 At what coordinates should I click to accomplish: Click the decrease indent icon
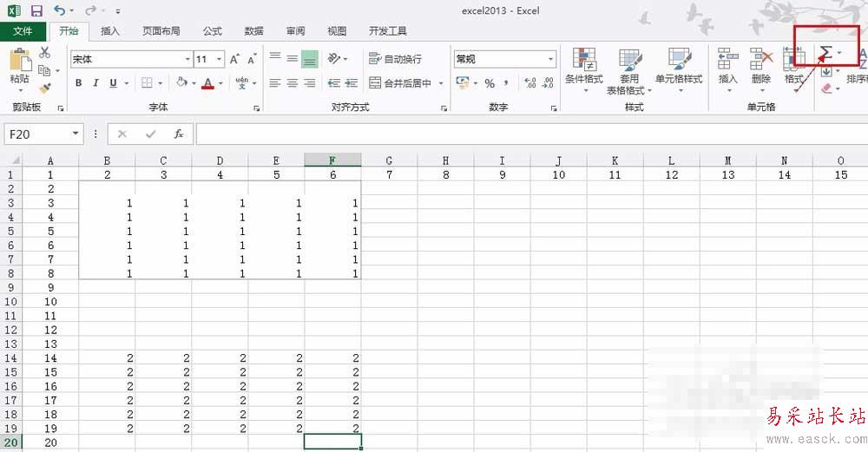[334, 83]
